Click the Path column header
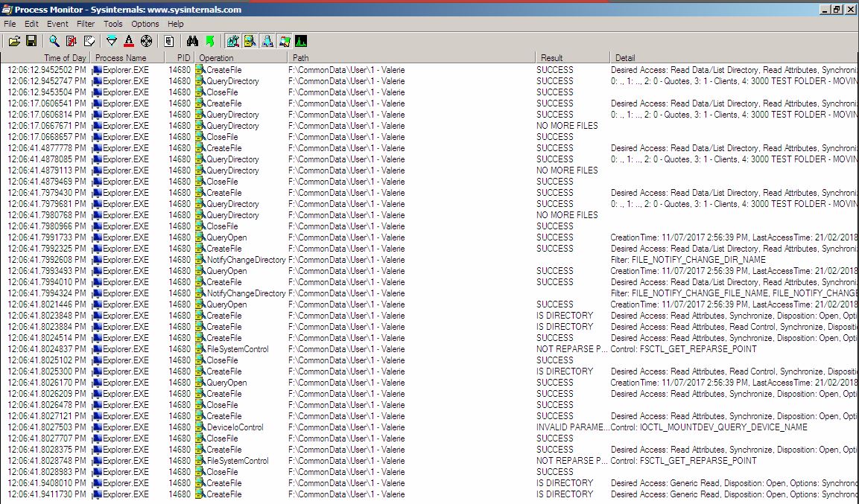Screen dimensions: 859x504 click(411, 57)
